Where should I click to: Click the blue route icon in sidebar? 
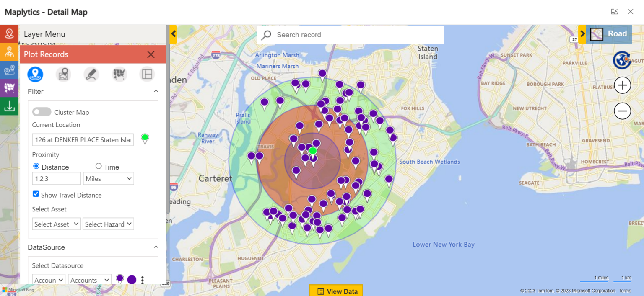pos(9,70)
